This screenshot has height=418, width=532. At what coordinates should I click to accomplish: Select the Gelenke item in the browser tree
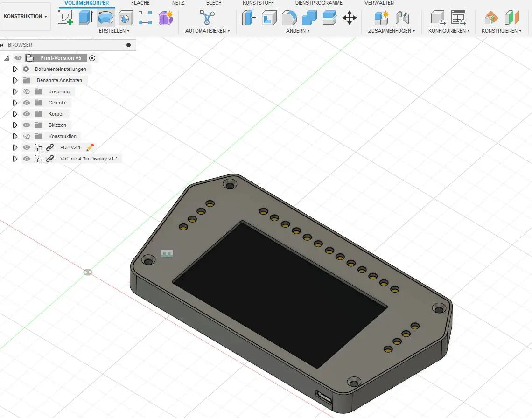click(57, 103)
